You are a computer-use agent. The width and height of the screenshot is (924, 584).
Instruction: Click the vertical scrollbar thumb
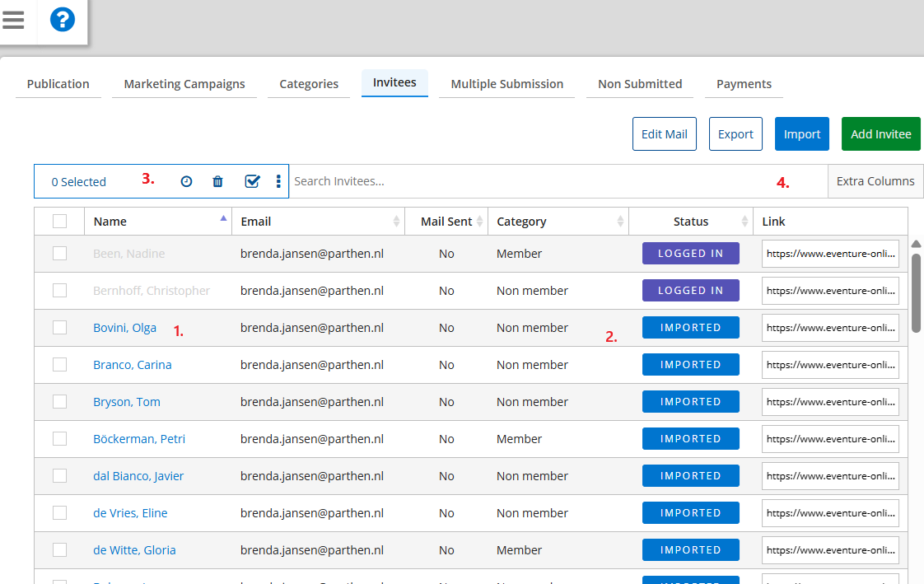(x=916, y=292)
